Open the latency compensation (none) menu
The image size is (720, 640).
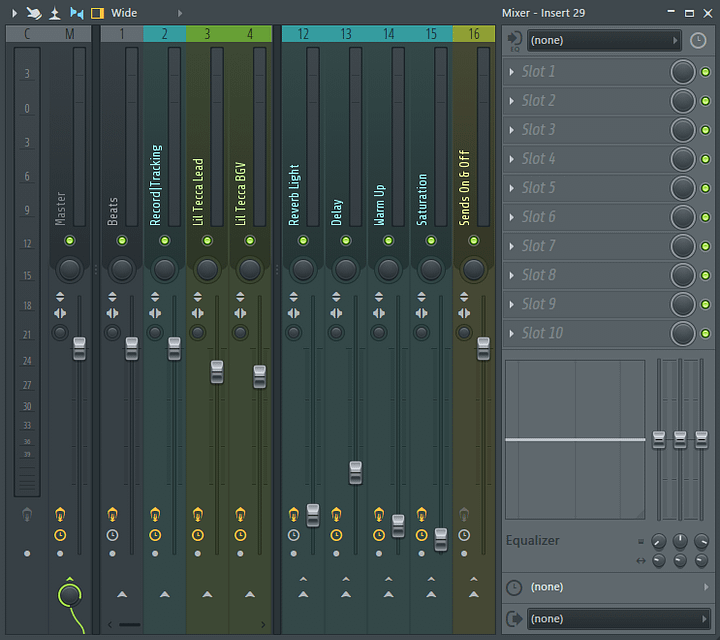(618, 587)
